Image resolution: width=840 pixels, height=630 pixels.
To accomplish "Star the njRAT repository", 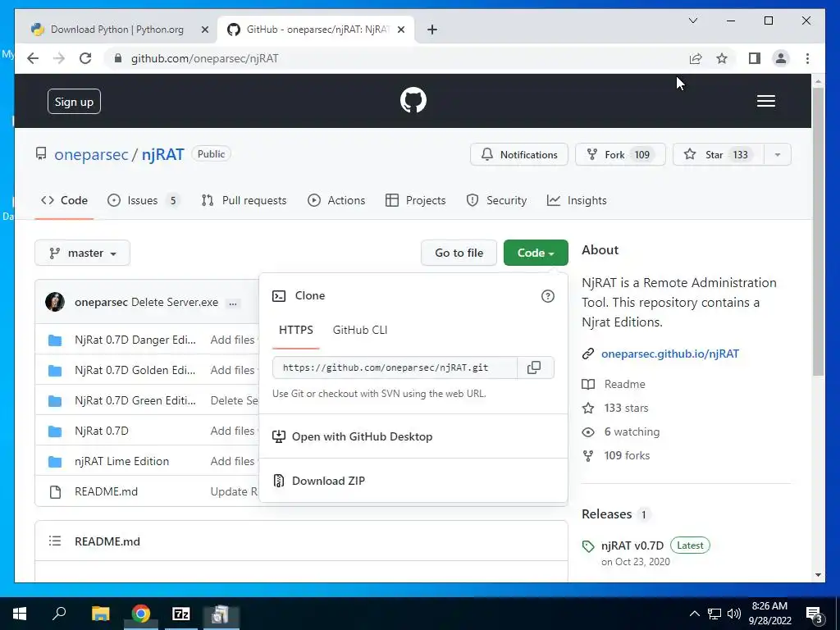I will pyautogui.click(x=719, y=155).
